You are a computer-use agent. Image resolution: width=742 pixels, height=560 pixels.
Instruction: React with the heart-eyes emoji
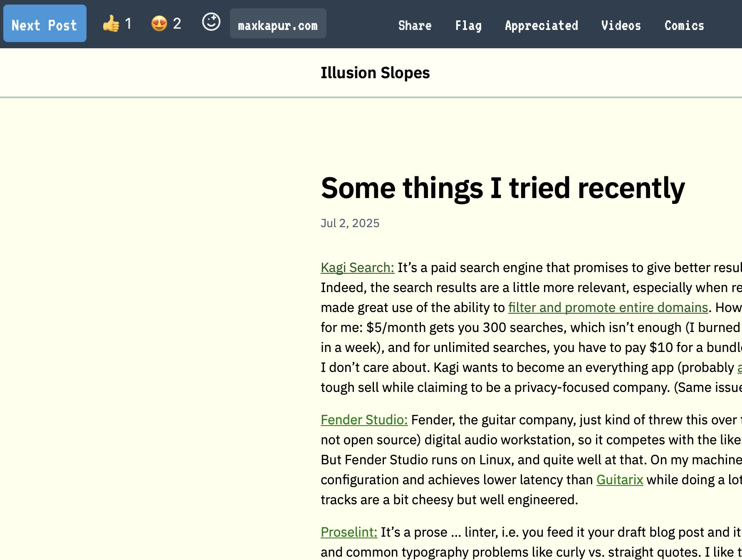(x=159, y=24)
